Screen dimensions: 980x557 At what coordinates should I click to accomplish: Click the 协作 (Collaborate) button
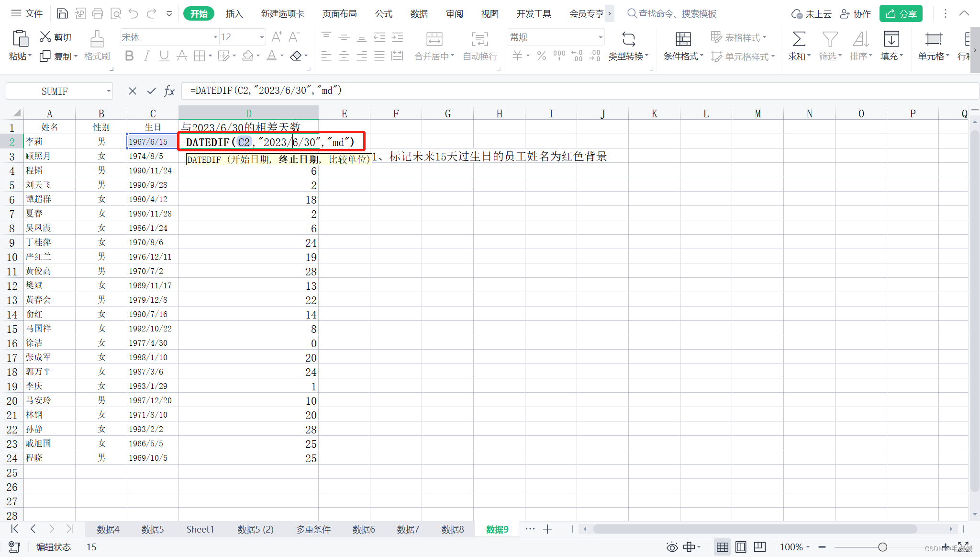(x=856, y=13)
